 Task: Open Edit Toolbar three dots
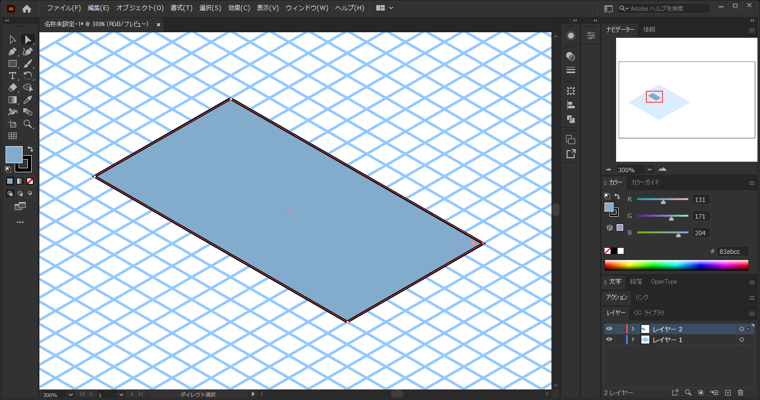click(x=20, y=223)
